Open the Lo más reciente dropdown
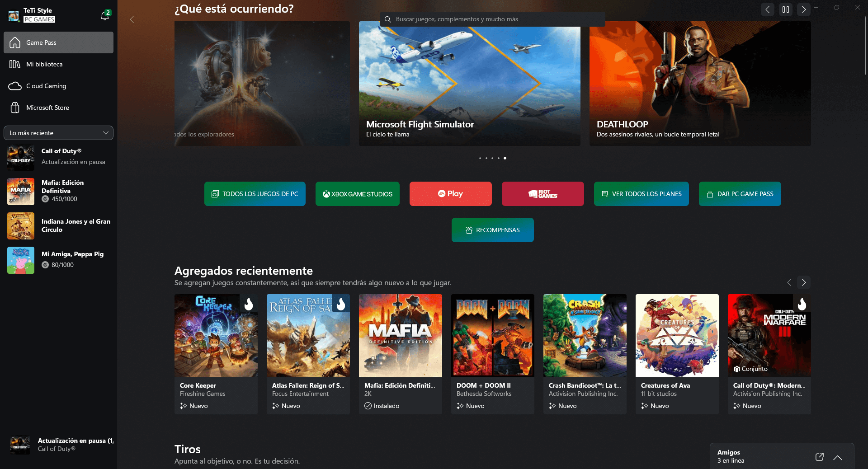The width and height of the screenshot is (868, 469). pyautogui.click(x=58, y=133)
